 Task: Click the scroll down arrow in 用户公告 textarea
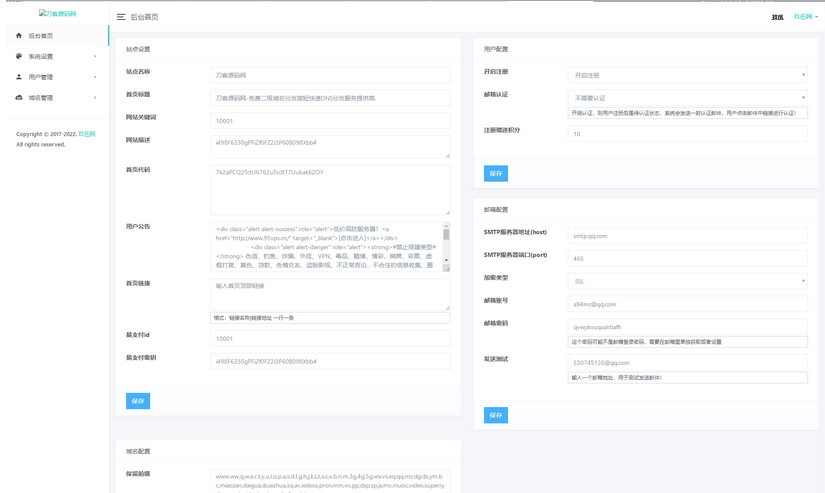click(x=446, y=266)
